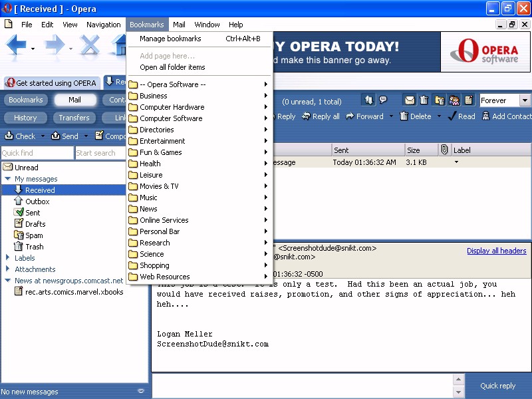Open the Forward dropdown arrow

coord(391,116)
